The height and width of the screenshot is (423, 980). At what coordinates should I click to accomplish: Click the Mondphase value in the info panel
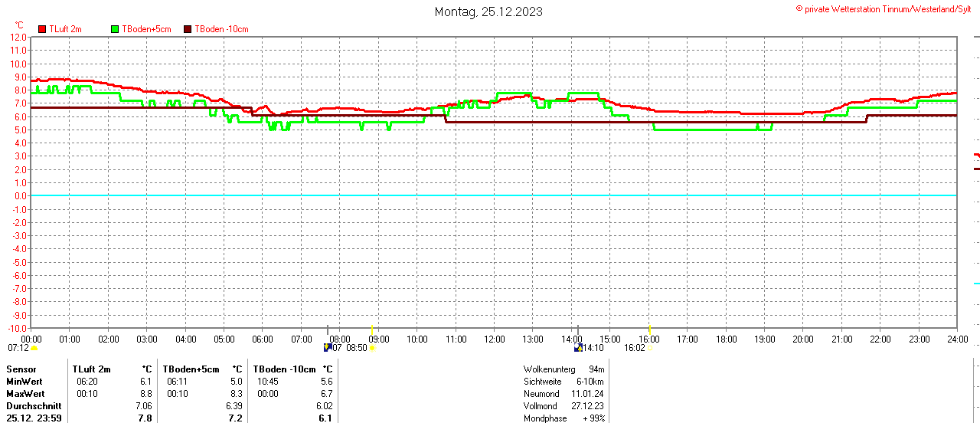click(593, 418)
